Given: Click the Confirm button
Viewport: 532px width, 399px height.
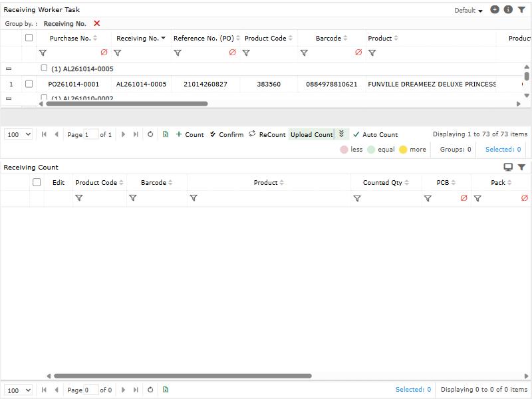Looking at the screenshot, I should (x=227, y=135).
